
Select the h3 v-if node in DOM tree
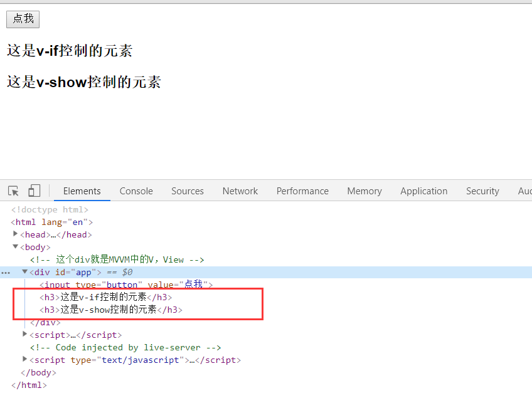tap(106, 298)
